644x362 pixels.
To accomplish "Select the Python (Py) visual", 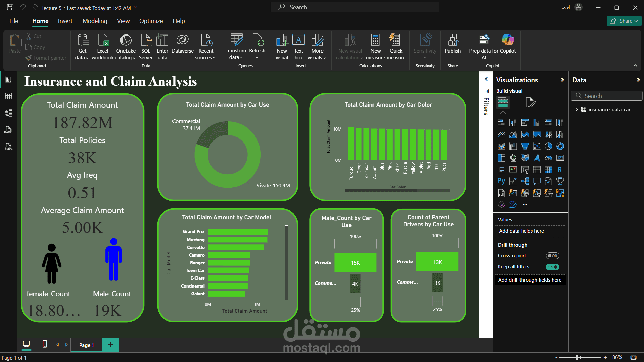I will 501,182.
